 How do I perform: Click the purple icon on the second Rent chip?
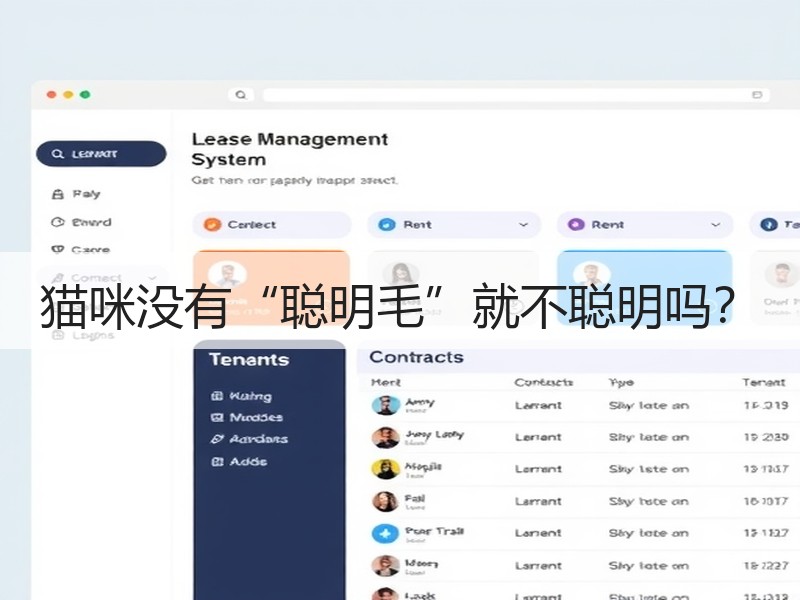pos(576,224)
